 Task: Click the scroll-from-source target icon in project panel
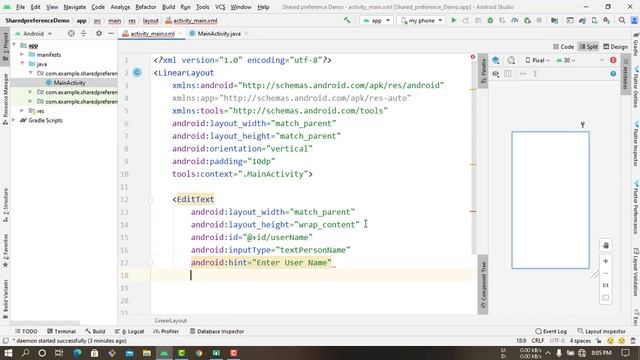pyautogui.click(x=71, y=33)
